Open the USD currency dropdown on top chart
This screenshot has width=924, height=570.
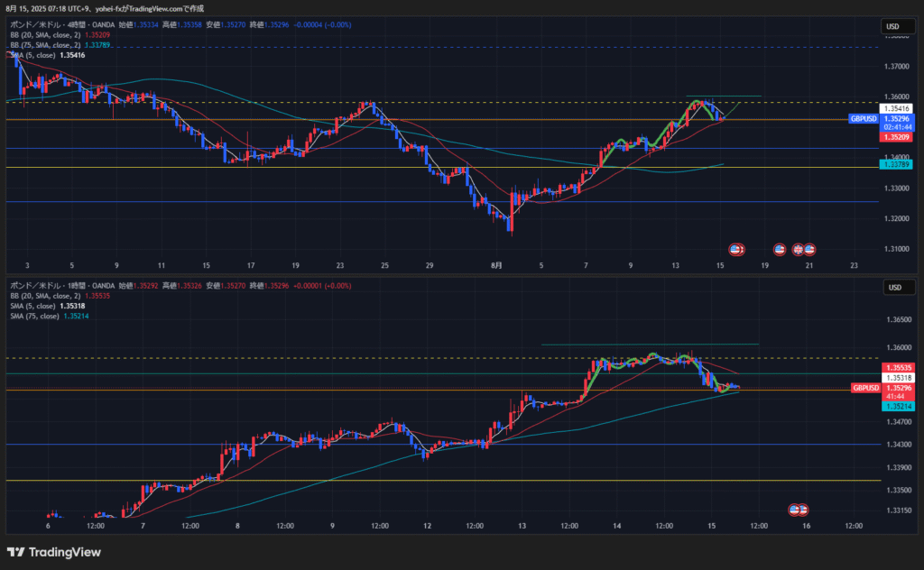(894, 27)
